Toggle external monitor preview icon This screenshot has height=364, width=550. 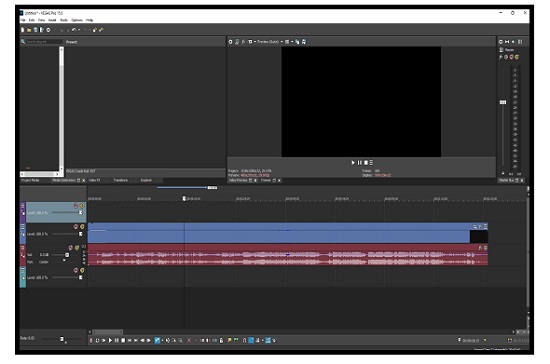click(x=237, y=42)
